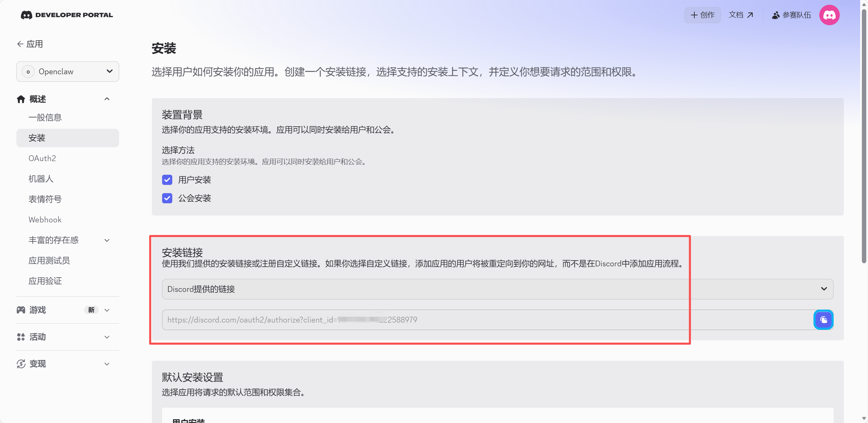Viewport: 868px width, 423px height.
Task: Open the Openclaw application selector dropdown
Action: pyautogui.click(x=68, y=72)
